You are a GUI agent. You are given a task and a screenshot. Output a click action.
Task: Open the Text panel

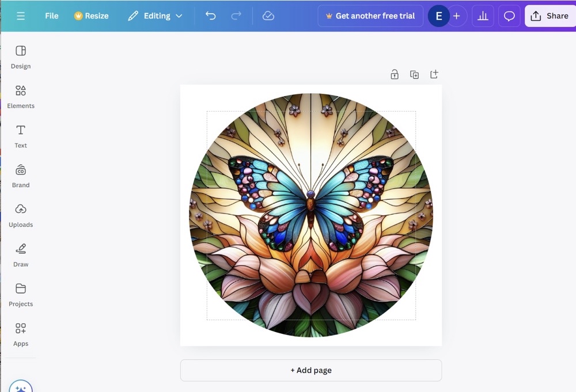21,136
